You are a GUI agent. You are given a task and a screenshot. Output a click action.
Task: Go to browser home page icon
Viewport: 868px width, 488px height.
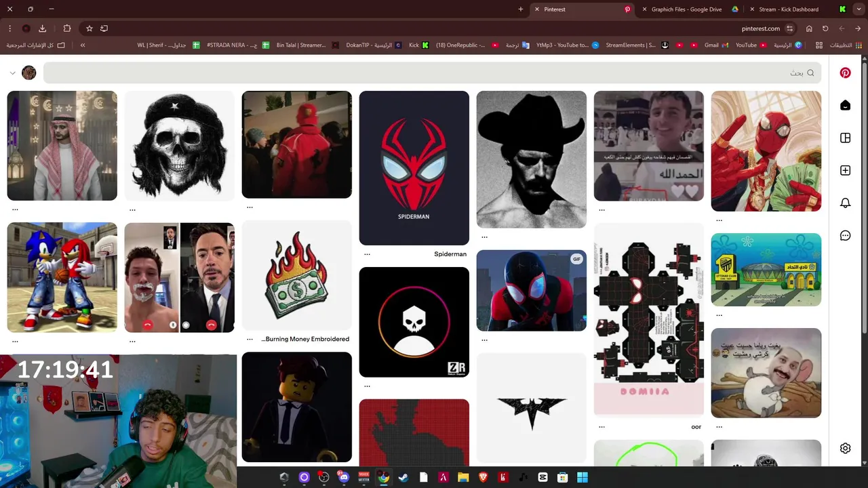[x=809, y=28]
